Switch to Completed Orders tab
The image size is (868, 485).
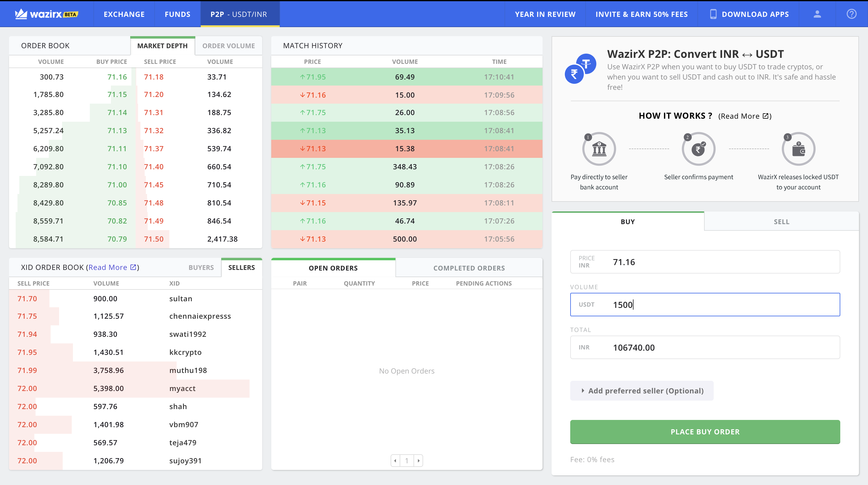click(x=469, y=268)
